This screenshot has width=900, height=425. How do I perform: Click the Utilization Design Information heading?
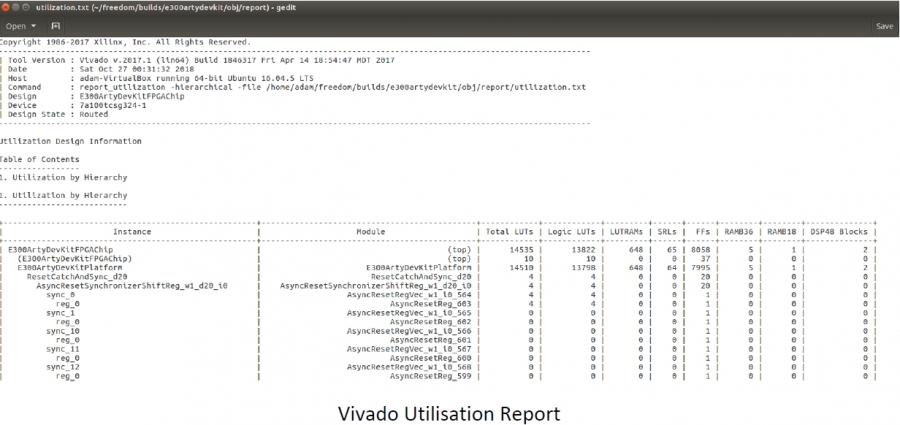point(71,141)
